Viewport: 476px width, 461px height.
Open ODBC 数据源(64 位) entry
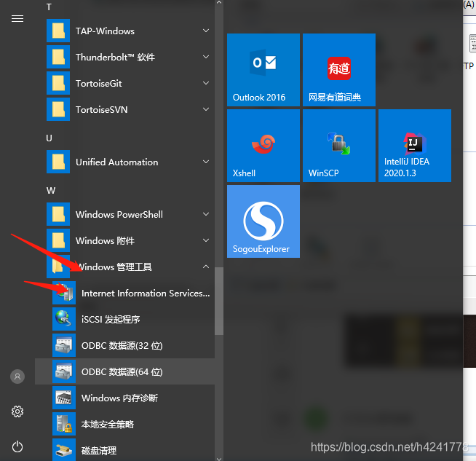pyautogui.click(x=124, y=371)
